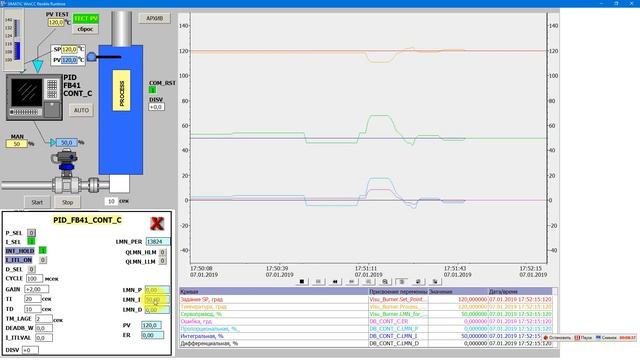
Task: Select the Интегральная, % row
Action: pos(366,336)
